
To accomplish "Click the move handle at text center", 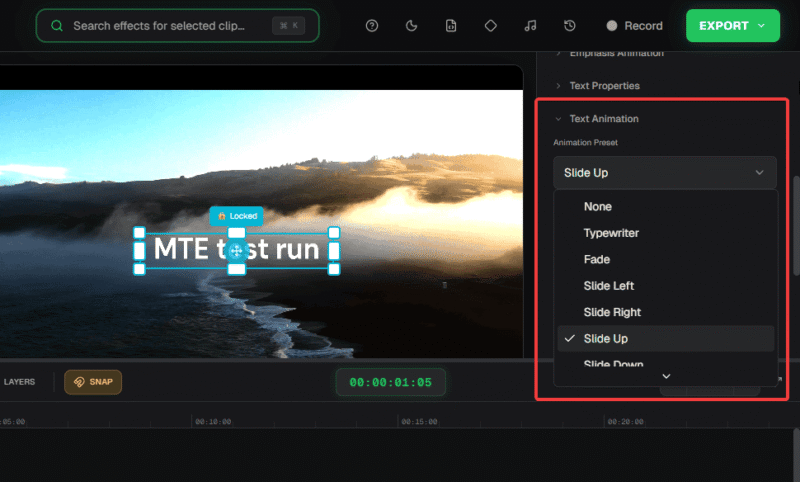I will click(x=236, y=250).
